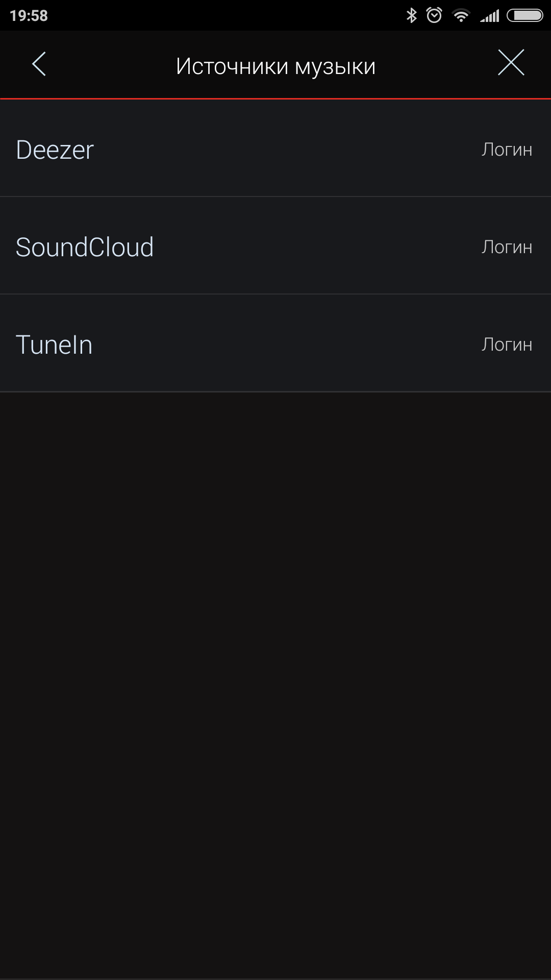
Task: Tap the divider between SoundCloud and TuneIn
Action: (x=275, y=294)
